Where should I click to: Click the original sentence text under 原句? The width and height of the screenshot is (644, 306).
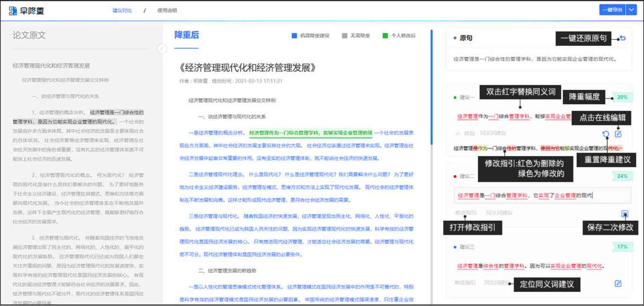pos(535,59)
